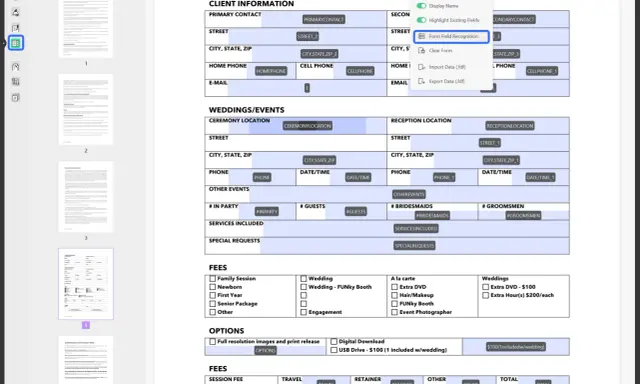Open the Organize Pages tool in sidebar
Image resolution: width=640 pixels, height=384 pixels.
16,82
